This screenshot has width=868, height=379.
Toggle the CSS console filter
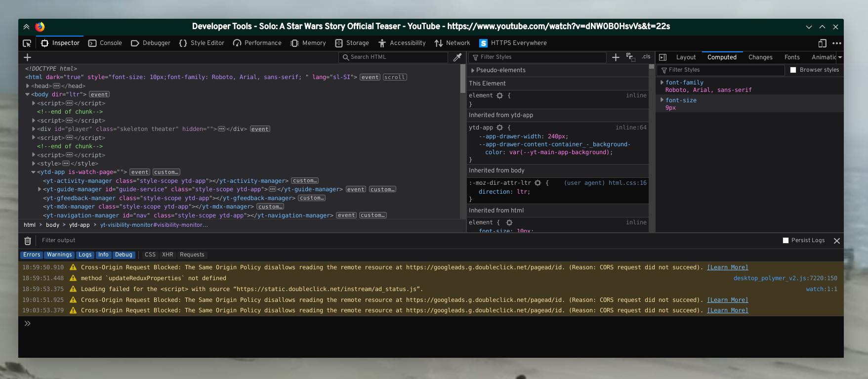coord(150,255)
